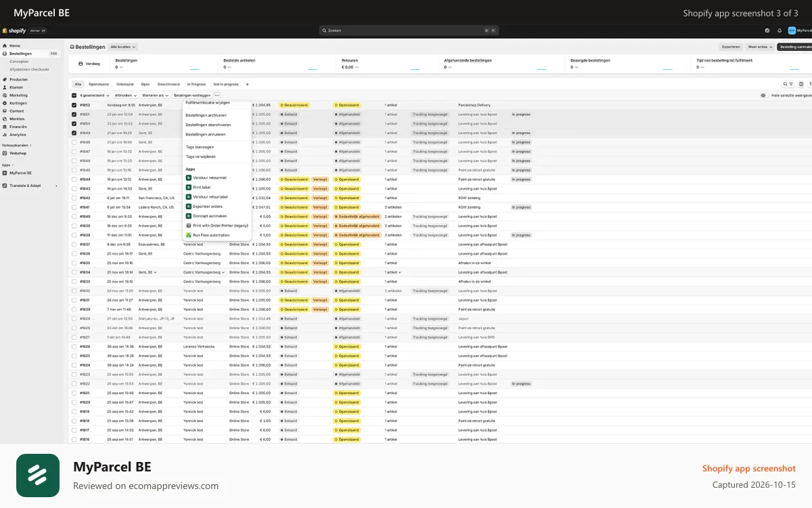This screenshot has height=508, width=812.
Task: Open Concepten in the sidebar
Action: coord(19,61)
